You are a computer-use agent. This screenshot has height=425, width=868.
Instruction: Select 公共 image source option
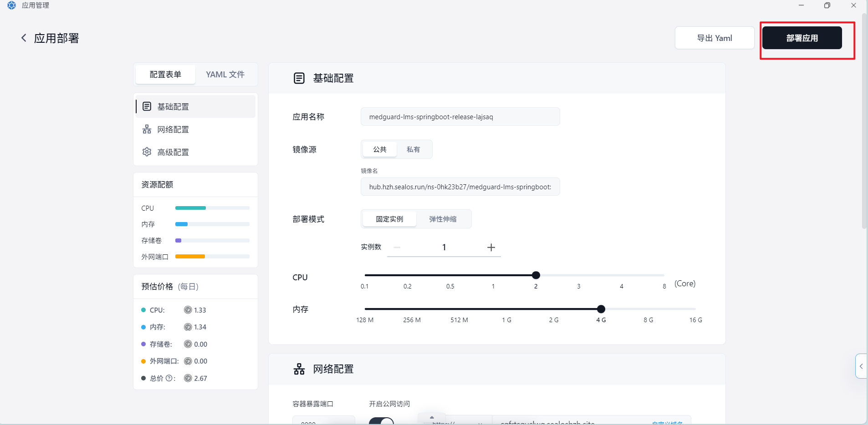point(379,149)
